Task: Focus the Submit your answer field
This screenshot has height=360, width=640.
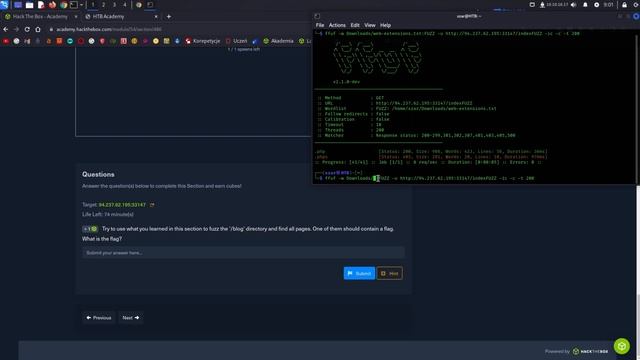Action: click(243, 253)
